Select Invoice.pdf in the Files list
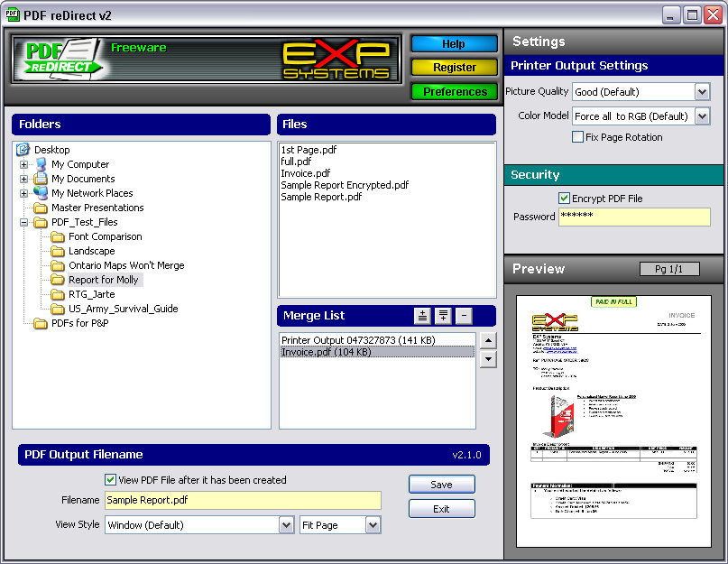The image size is (728, 564). [305, 173]
